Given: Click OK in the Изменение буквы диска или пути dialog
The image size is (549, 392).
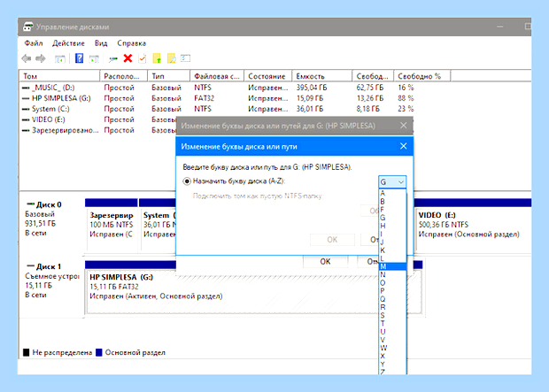Looking at the screenshot, I should point(332,240).
